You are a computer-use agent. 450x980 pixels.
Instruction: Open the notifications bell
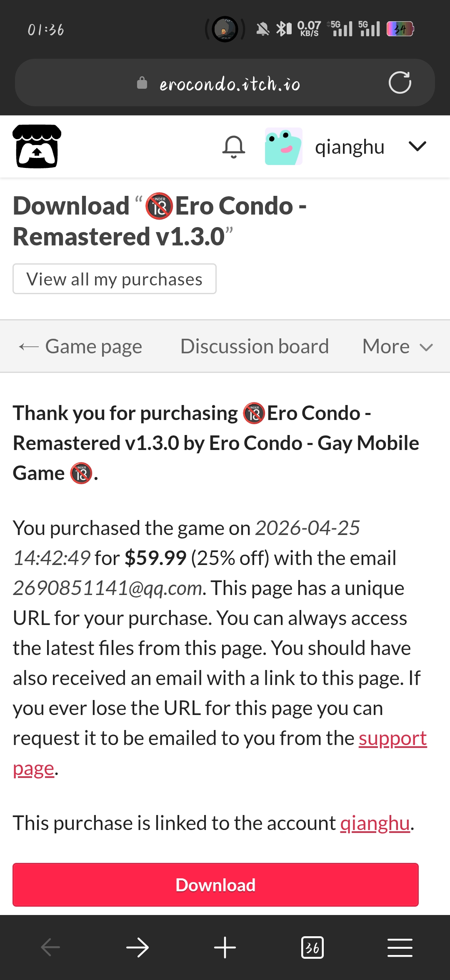(234, 147)
